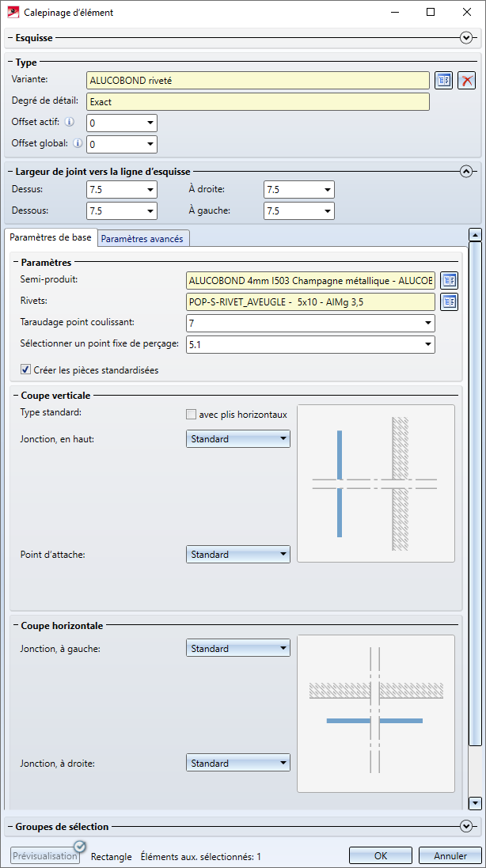The height and width of the screenshot is (868, 486).
Task: Click the 'Coupe verticale' section heading
Action: (x=55, y=396)
